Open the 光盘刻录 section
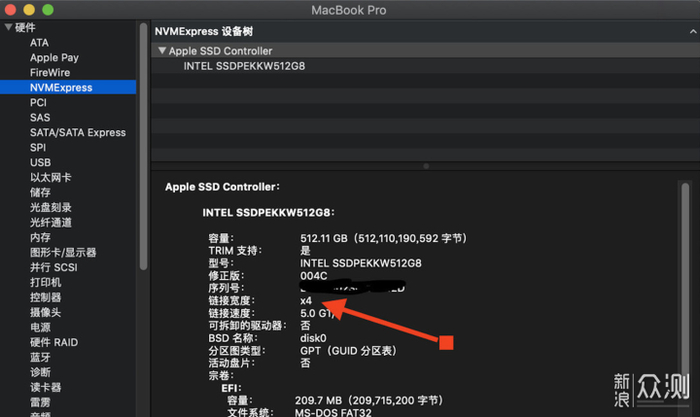 (x=50, y=207)
